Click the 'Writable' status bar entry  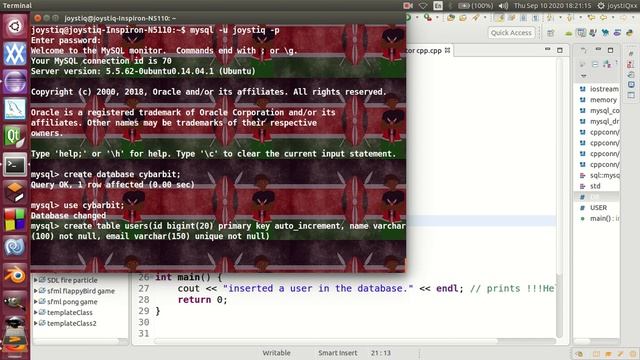(x=276, y=353)
